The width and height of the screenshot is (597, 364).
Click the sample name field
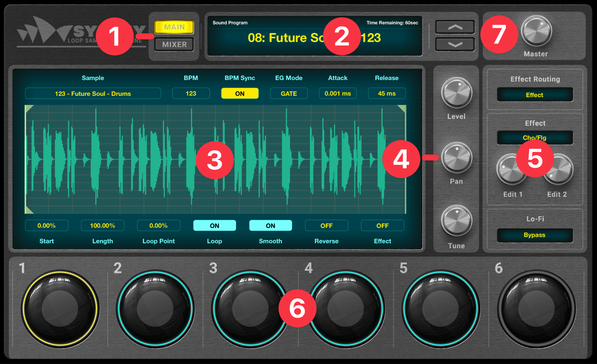[x=93, y=94]
